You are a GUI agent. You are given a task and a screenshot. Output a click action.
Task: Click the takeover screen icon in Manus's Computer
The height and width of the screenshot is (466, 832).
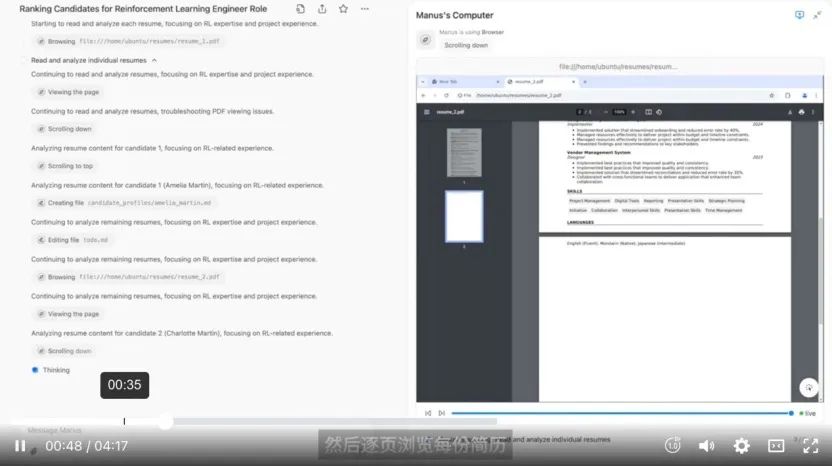799,15
